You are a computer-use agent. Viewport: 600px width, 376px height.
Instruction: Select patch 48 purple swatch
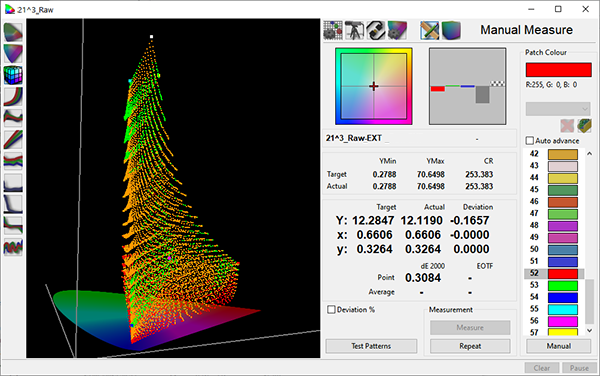coord(563,226)
